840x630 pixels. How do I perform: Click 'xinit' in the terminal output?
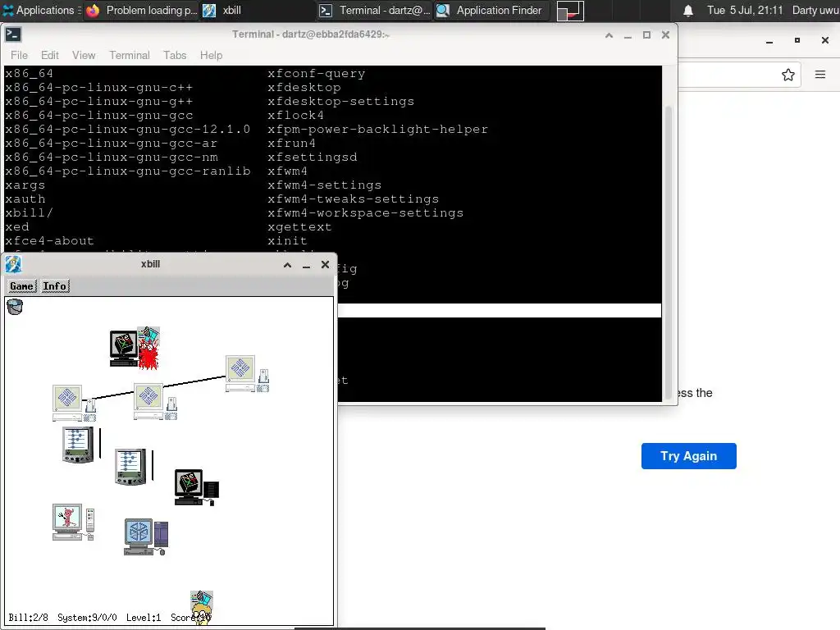[x=287, y=240]
